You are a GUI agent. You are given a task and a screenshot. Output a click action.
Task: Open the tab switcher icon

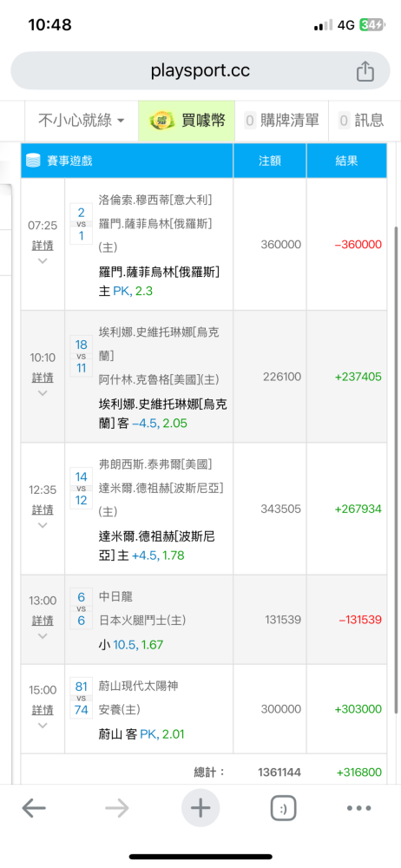283,809
